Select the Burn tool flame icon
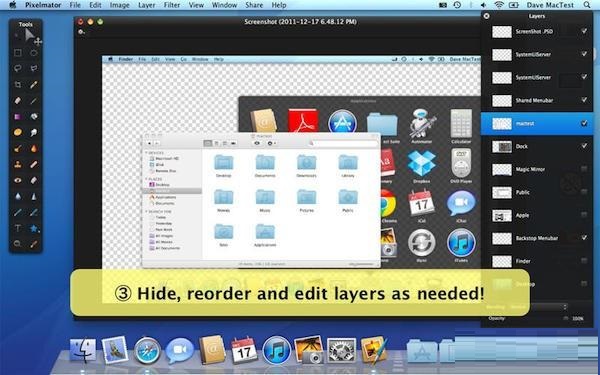The height and width of the screenshot is (375, 600). tap(34, 148)
